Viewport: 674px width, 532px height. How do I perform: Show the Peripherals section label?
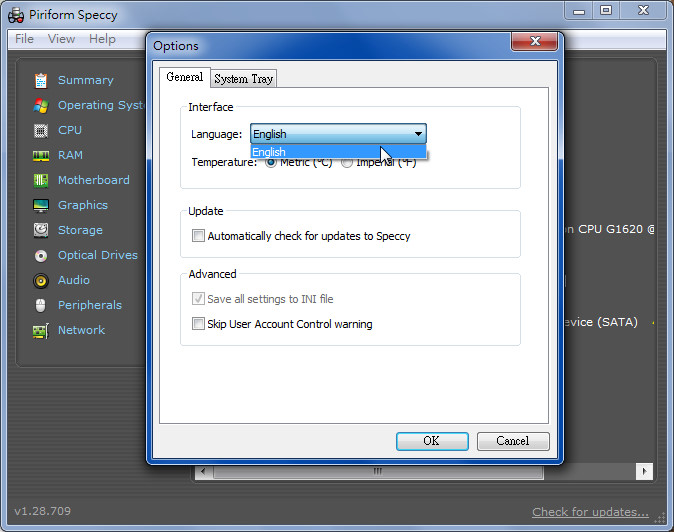(x=90, y=305)
